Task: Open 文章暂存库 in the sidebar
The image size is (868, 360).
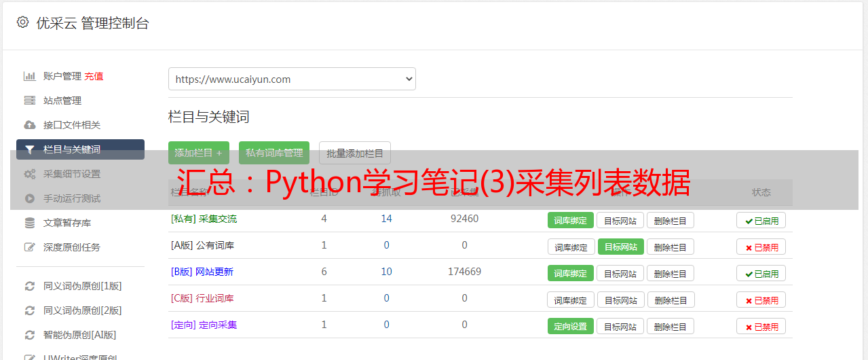Action: [67, 223]
